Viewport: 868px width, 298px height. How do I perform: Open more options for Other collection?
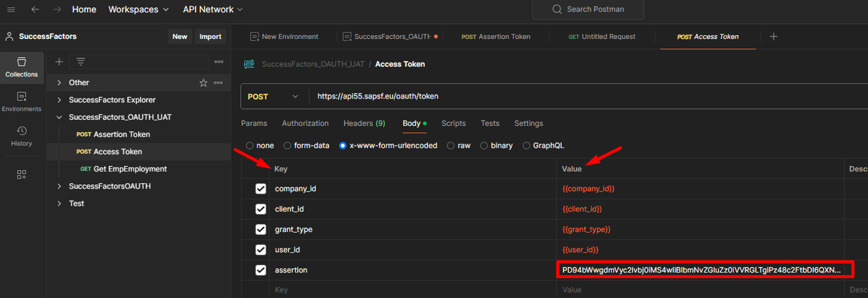tap(218, 83)
